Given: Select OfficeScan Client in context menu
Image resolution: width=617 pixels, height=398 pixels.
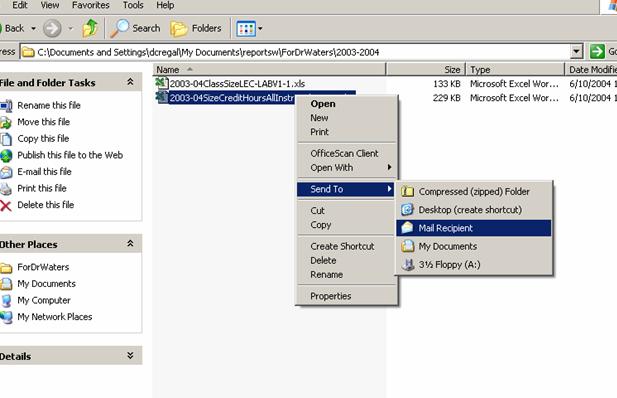Looking at the screenshot, I should 346,154.
